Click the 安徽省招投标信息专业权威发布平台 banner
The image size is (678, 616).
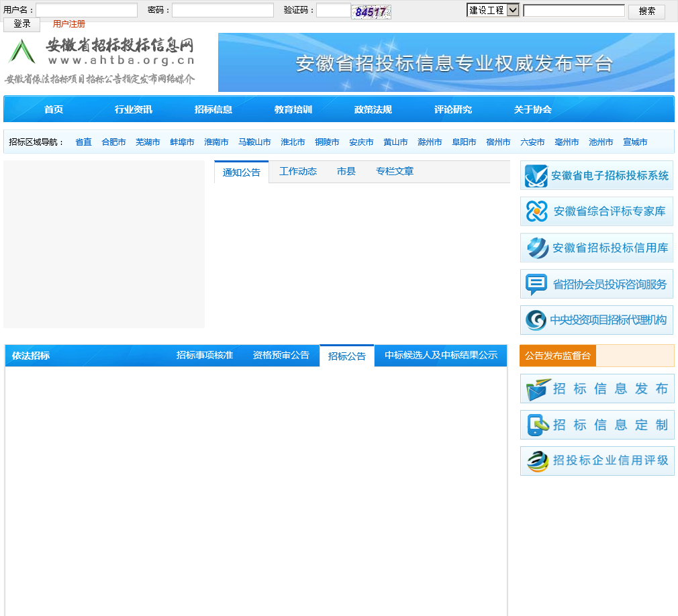pos(446,62)
